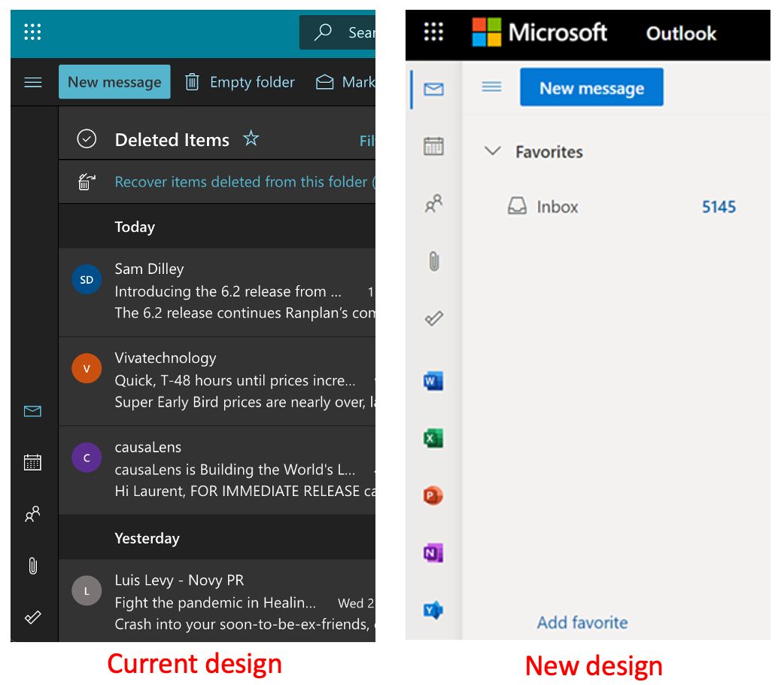The image size is (784, 685).
Task: Click blue New message button
Action: 591,87
